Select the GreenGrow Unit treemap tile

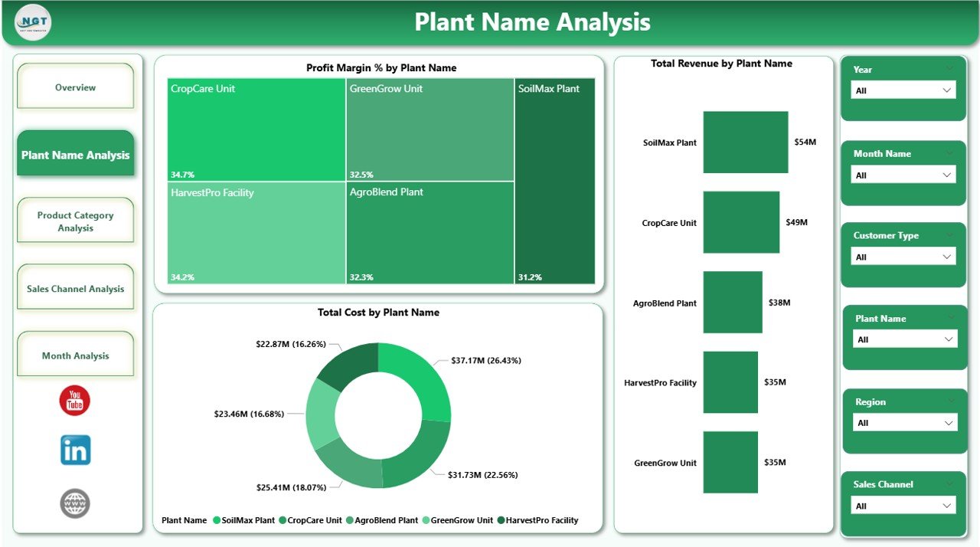(429, 129)
